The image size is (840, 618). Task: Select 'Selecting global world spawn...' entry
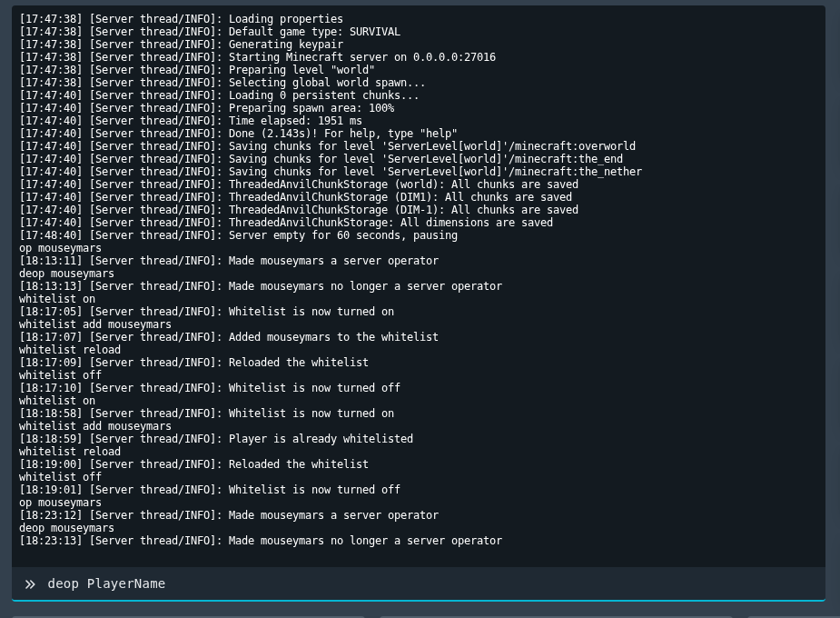click(222, 83)
